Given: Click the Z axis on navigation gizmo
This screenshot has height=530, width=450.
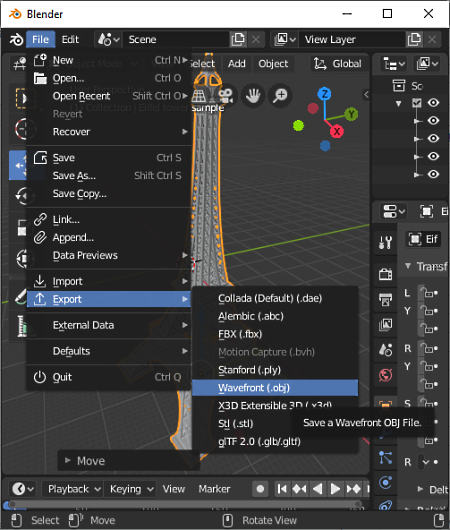Looking at the screenshot, I should (325, 94).
